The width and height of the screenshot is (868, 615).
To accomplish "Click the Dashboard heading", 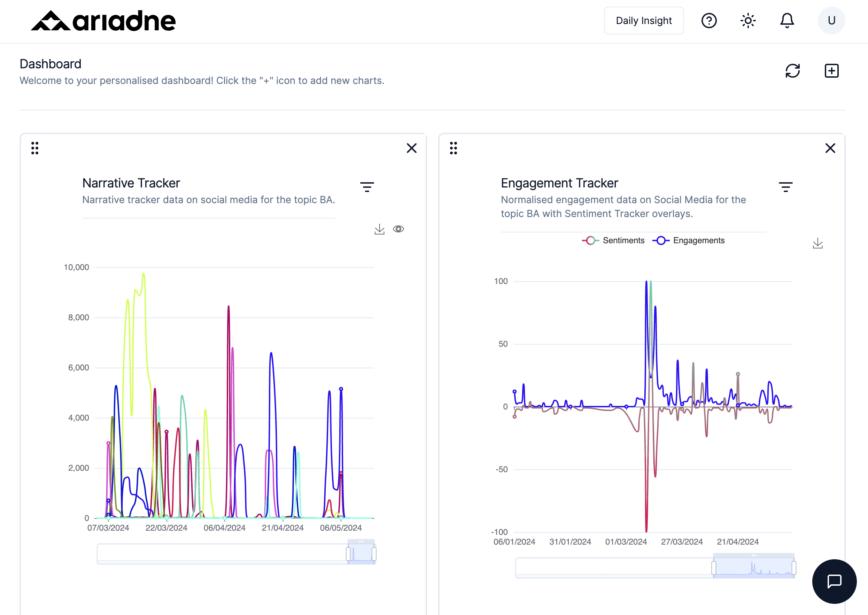I will click(51, 64).
